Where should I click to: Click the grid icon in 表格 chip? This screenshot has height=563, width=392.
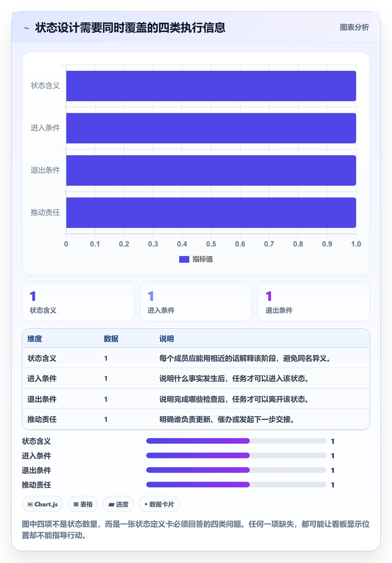[76, 504]
